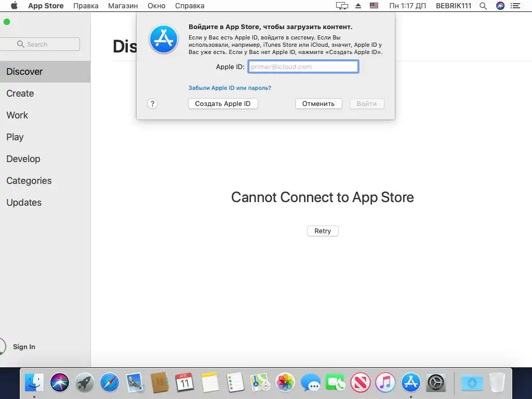Screen dimensions: 532x399
Task: Open the Mail stamp icon in Dock
Action: [135, 382]
